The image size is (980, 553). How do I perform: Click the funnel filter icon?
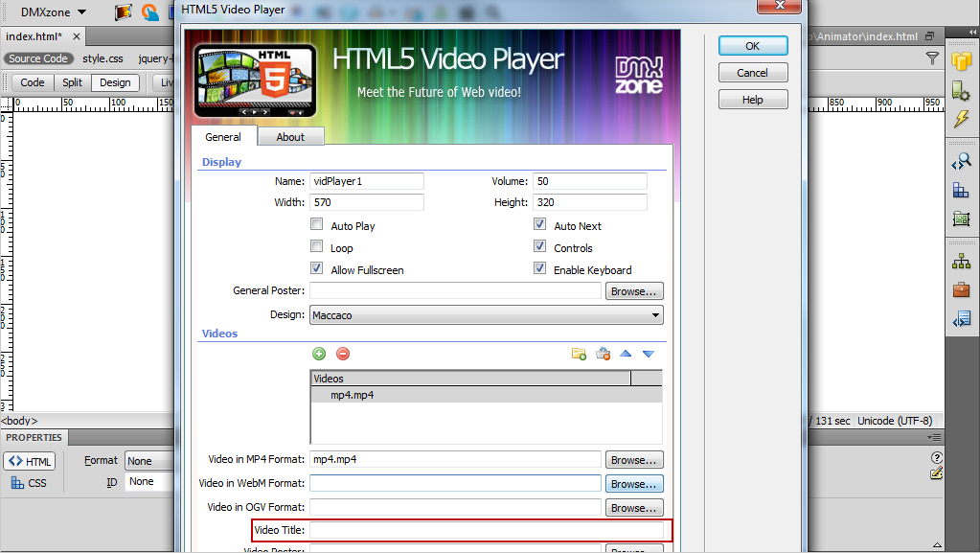932,58
